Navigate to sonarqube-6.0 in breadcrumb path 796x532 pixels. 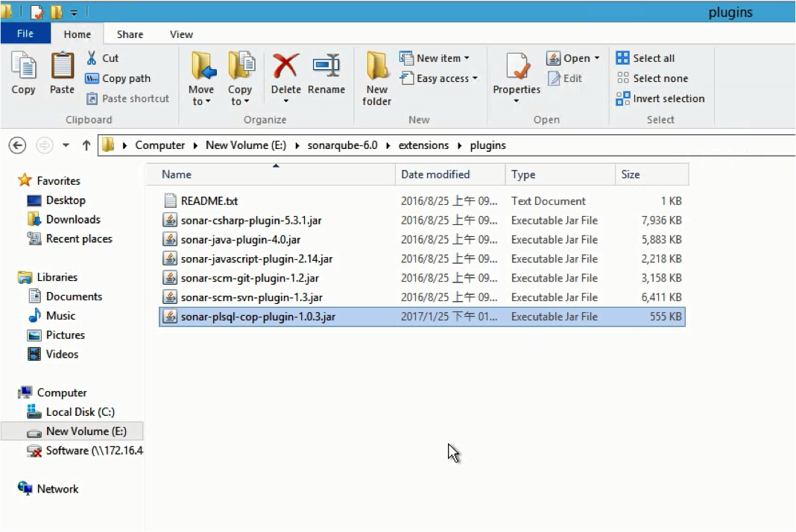pos(343,146)
